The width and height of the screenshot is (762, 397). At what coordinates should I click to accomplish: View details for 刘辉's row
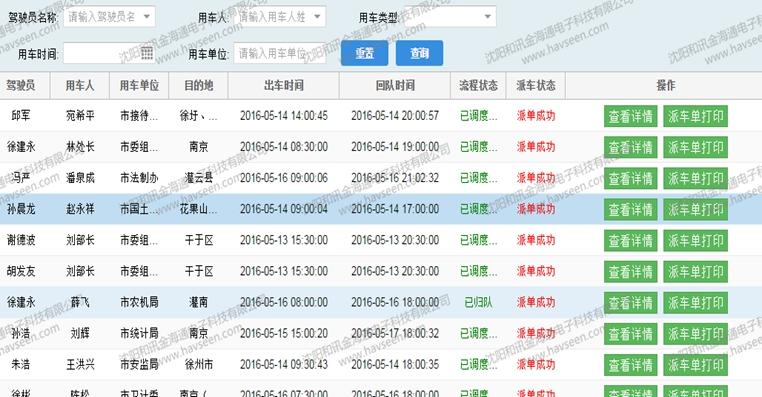[x=631, y=334]
